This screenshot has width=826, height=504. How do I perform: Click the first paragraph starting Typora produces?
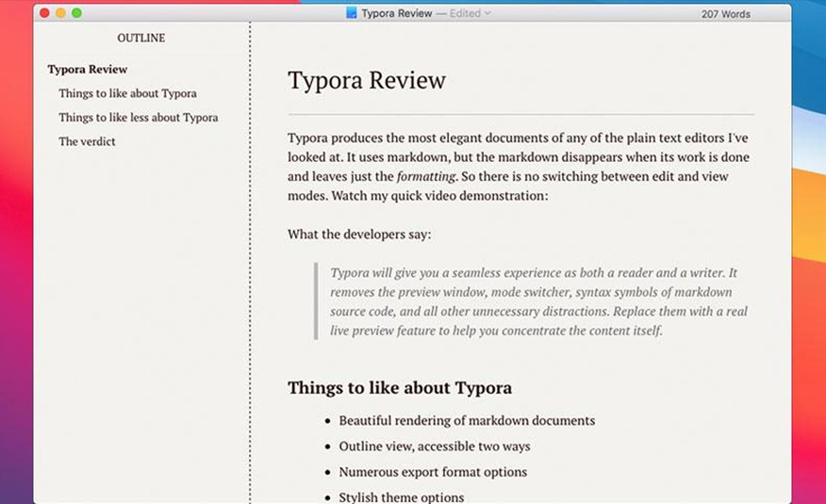[x=519, y=167]
